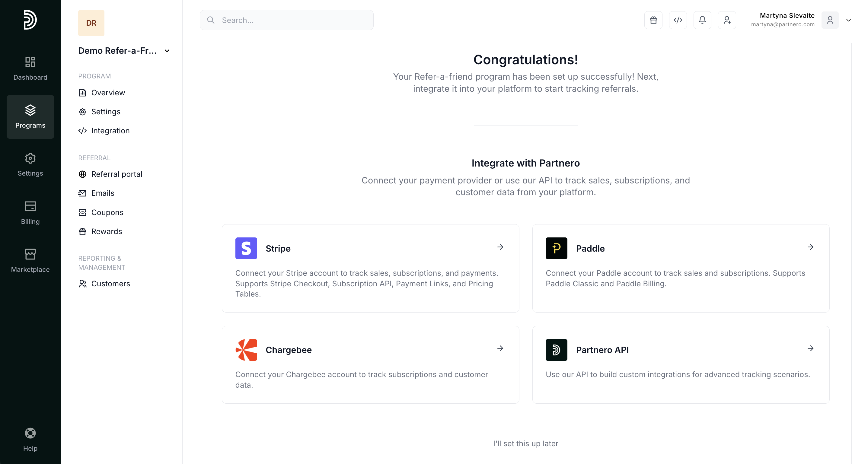This screenshot has height=464, width=868.
Task: Open Billing in the left sidebar
Action: [x=30, y=212]
